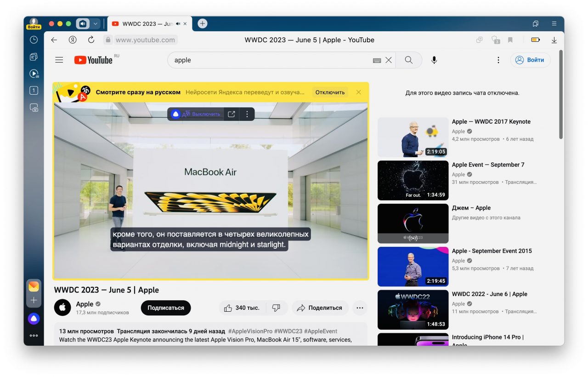Viewport: 588px width, 377px height.
Task: Open the copy link icon in address bar
Action: [x=480, y=40]
